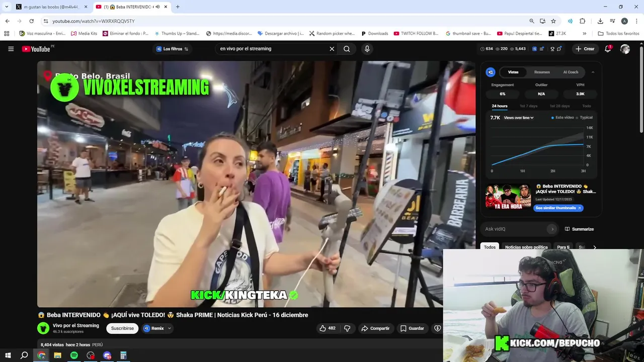Click See similar thumbnails link
This screenshot has width=644, height=362.
[x=558, y=208]
